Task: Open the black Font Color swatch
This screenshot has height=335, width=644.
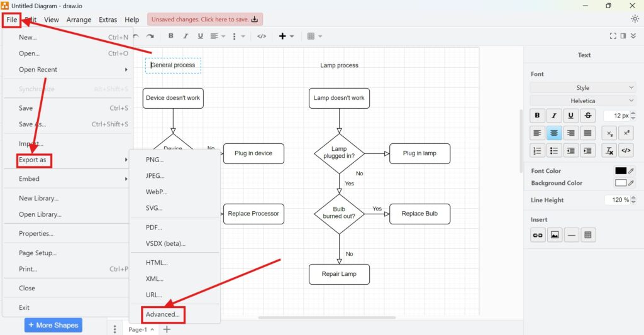Action: (x=621, y=170)
